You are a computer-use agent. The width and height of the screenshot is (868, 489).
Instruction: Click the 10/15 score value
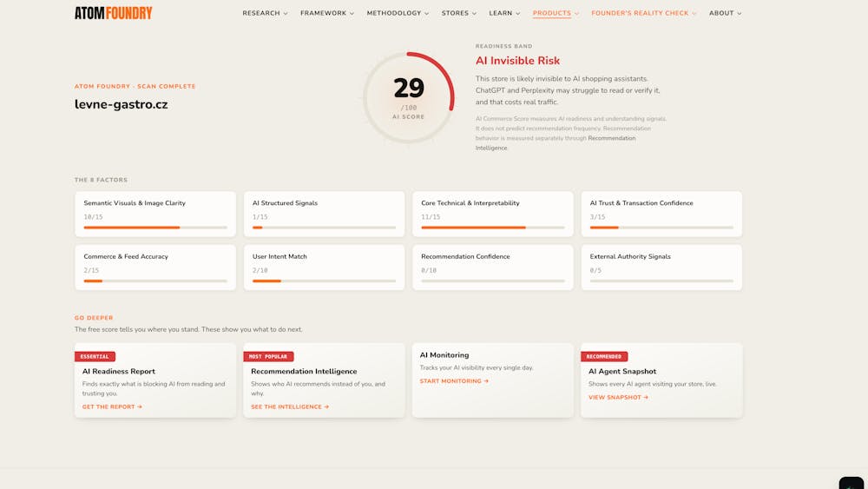tap(93, 217)
